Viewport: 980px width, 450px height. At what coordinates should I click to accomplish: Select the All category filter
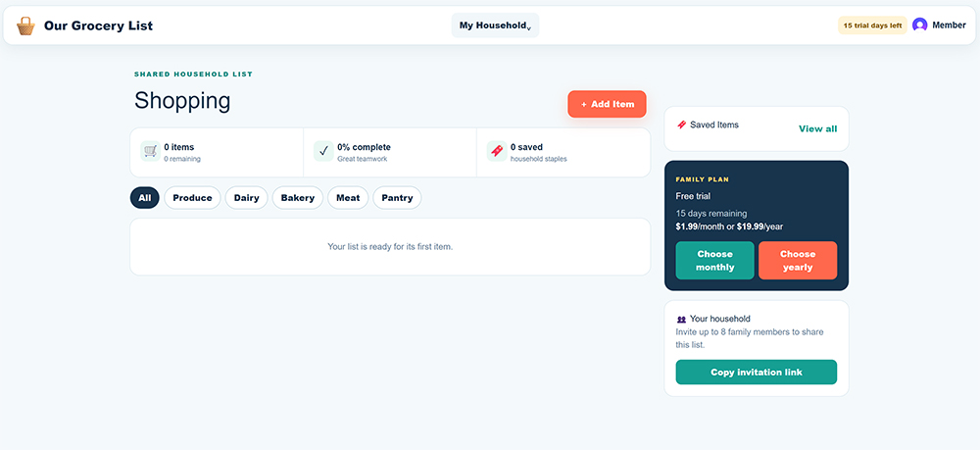[144, 197]
